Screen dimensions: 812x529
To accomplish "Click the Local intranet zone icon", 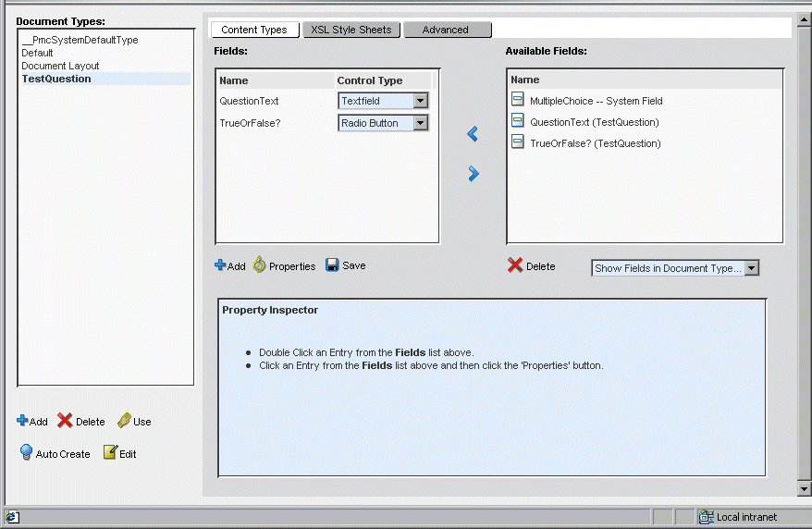I will tap(707, 517).
